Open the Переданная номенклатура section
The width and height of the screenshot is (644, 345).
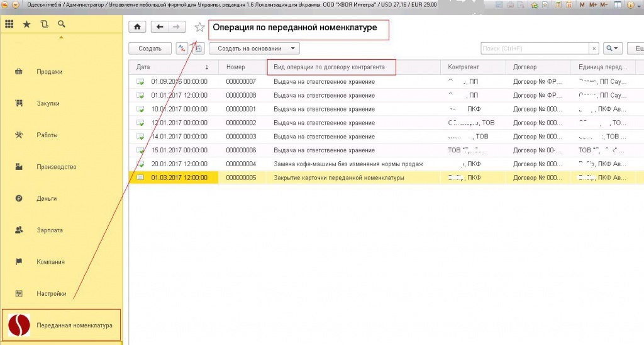tap(62, 325)
